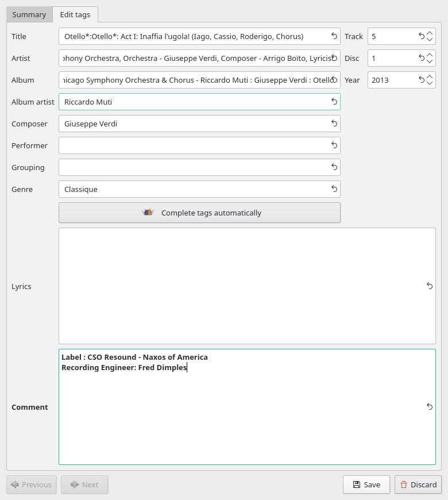Viewport: 448px width, 500px height.
Task: Increase the Year value with up arrow
Action: tap(430, 76)
